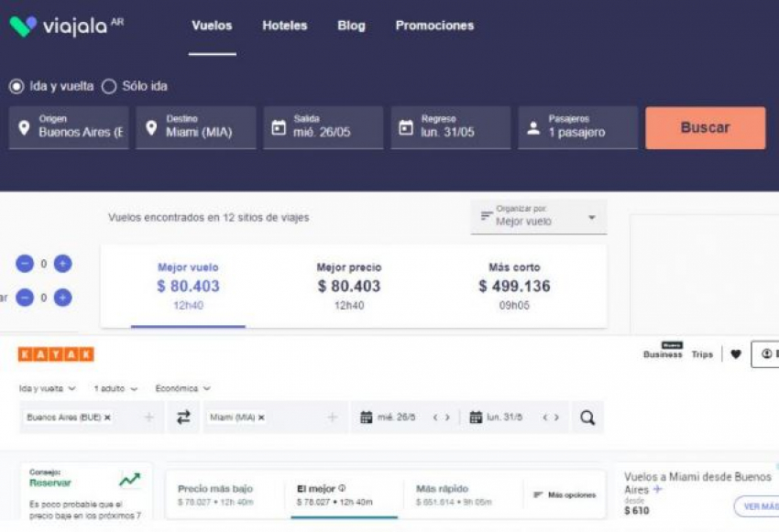The width and height of the screenshot is (779, 532).
Task: Expand the KAYAK Ida y vuelta dropdown
Action: (47, 388)
